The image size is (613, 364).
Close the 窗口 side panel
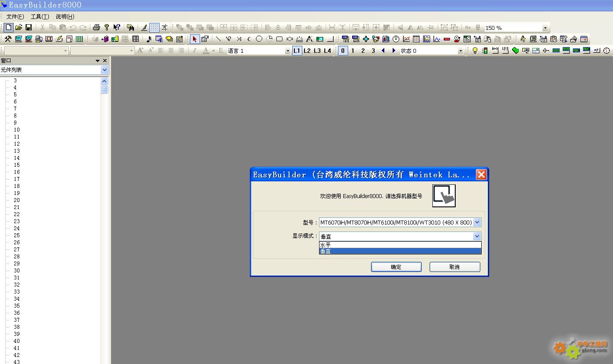click(105, 61)
